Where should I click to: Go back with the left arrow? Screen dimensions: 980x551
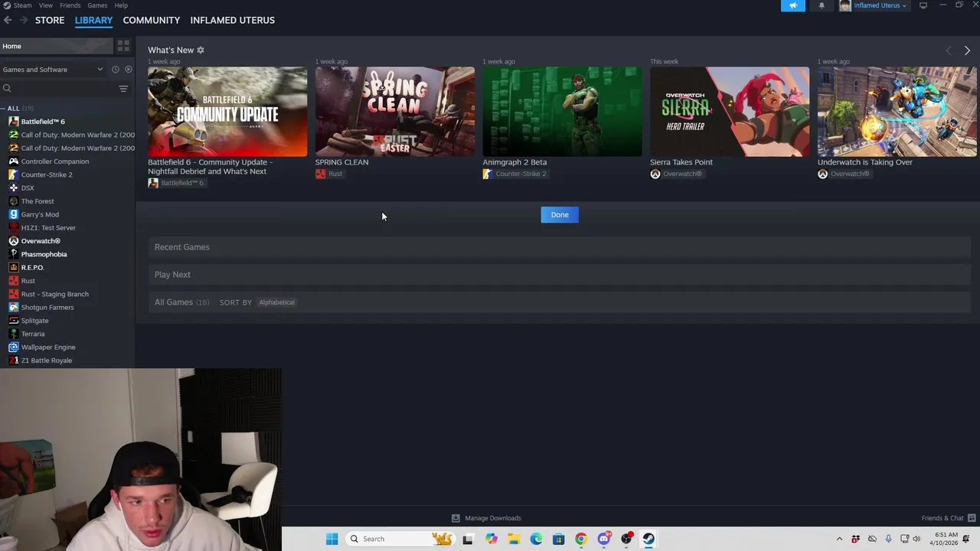(x=8, y=20)
